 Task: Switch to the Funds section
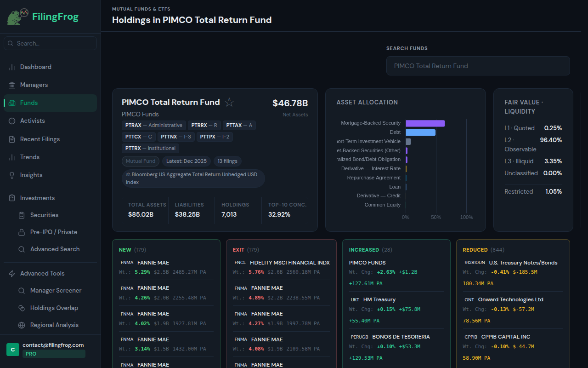(x=28, y=103)
